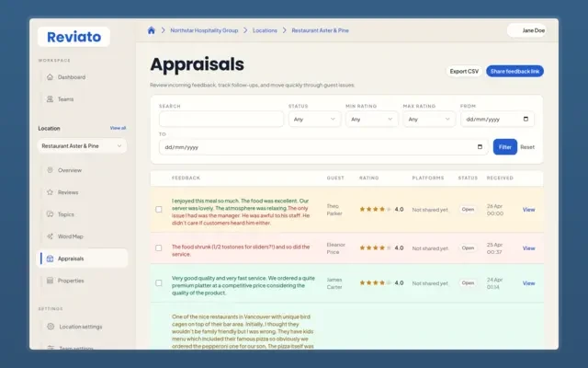Open the Jane Doe user menu

[526, 30]
